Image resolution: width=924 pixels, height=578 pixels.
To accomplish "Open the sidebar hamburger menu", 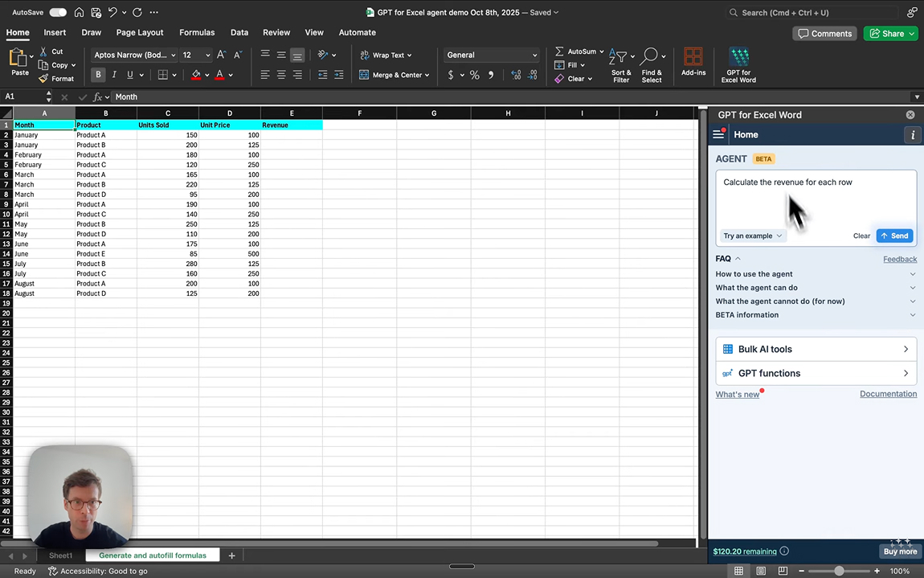I will [719, 135].
